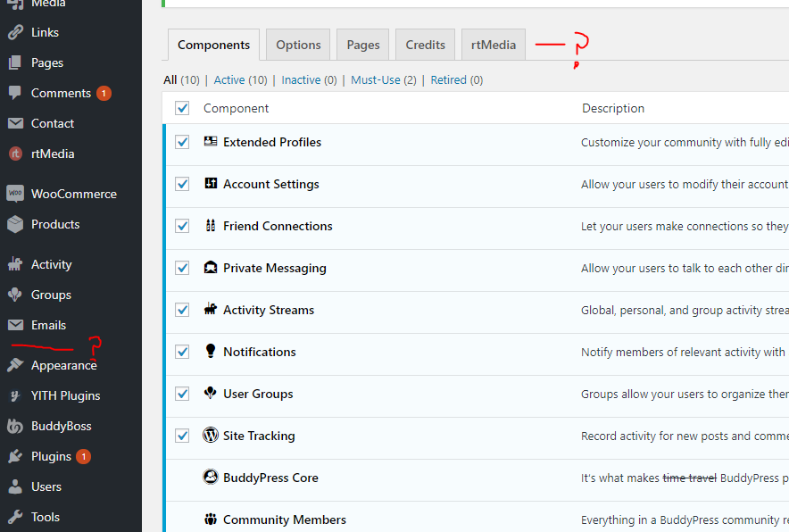Image resolution: width=789 pixels, height=532 pixels.
Task: Click the Friend Connections component name
Action: coord(278,226)
